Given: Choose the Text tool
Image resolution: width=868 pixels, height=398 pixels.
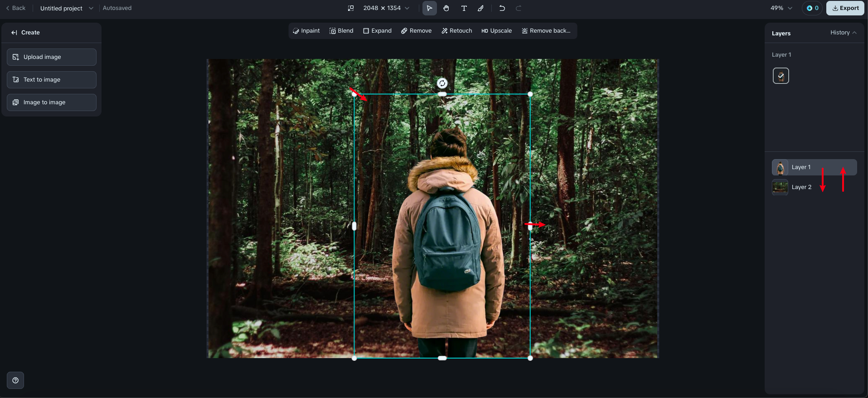Looking at the screenshot, I should pyautogui.click(x=464, y=8).
